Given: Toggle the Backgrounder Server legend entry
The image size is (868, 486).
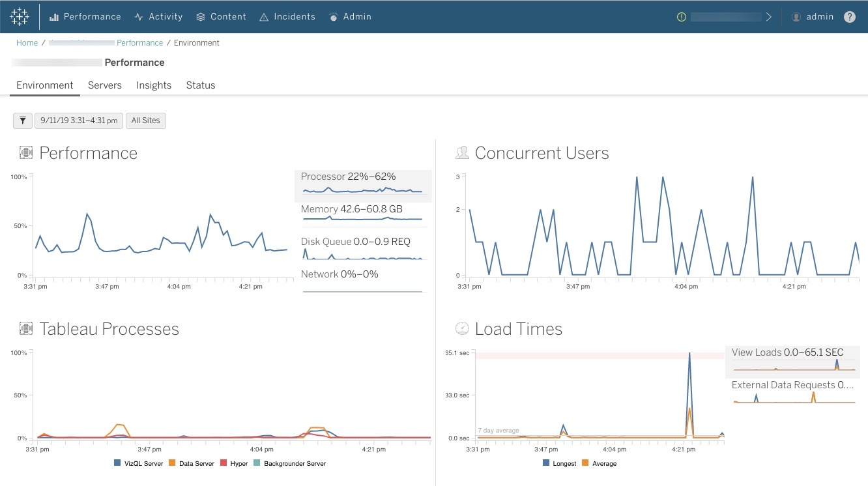Looking at the screenshot, I should (289, 463).
